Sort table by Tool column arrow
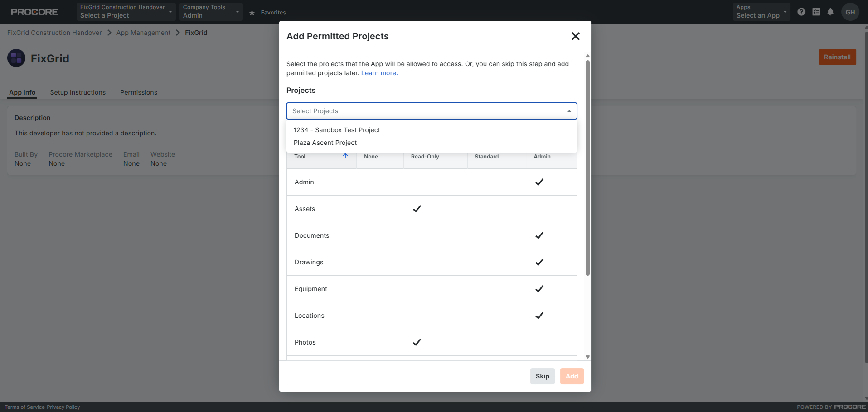This screenshot has width=868, height=412. point(345,156)
